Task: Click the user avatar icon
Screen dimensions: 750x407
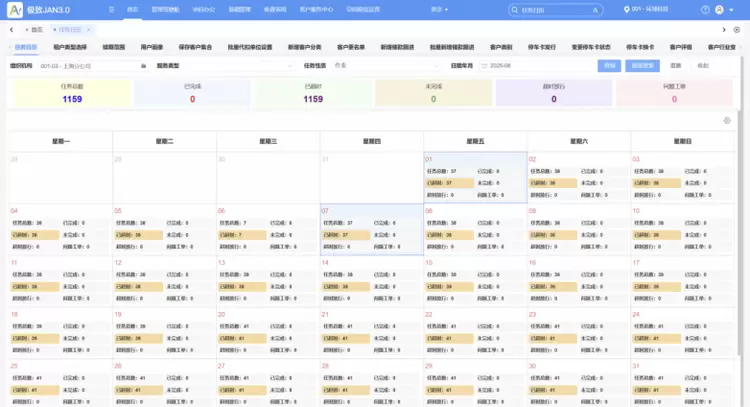Action: [x=720, y=9]
